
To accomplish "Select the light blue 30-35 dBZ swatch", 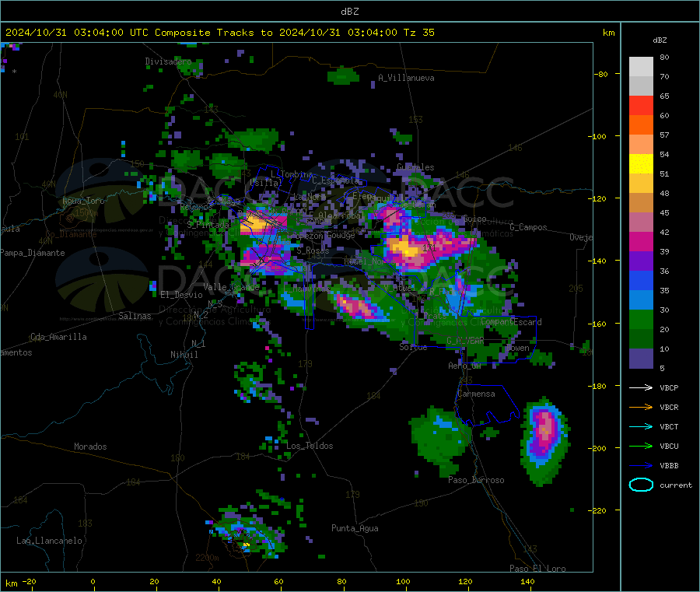I will coord(641,300).
